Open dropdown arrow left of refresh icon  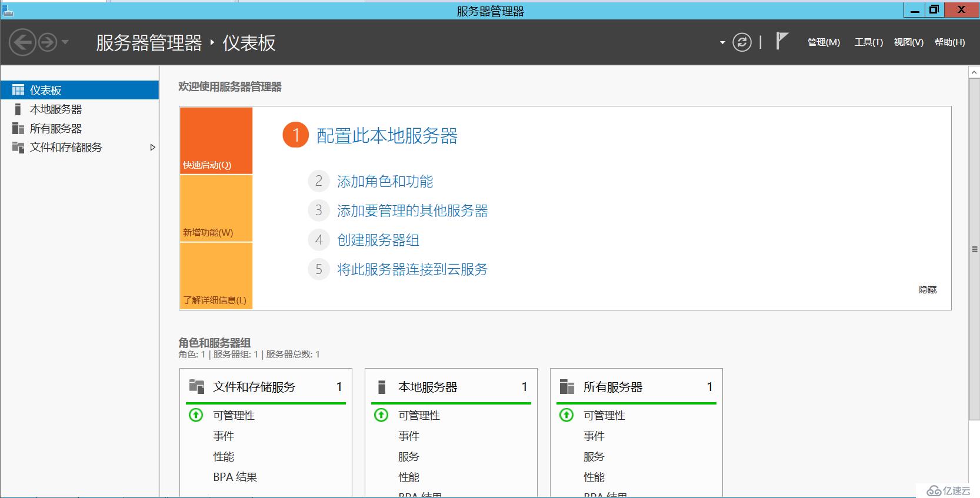coord(722,42)
